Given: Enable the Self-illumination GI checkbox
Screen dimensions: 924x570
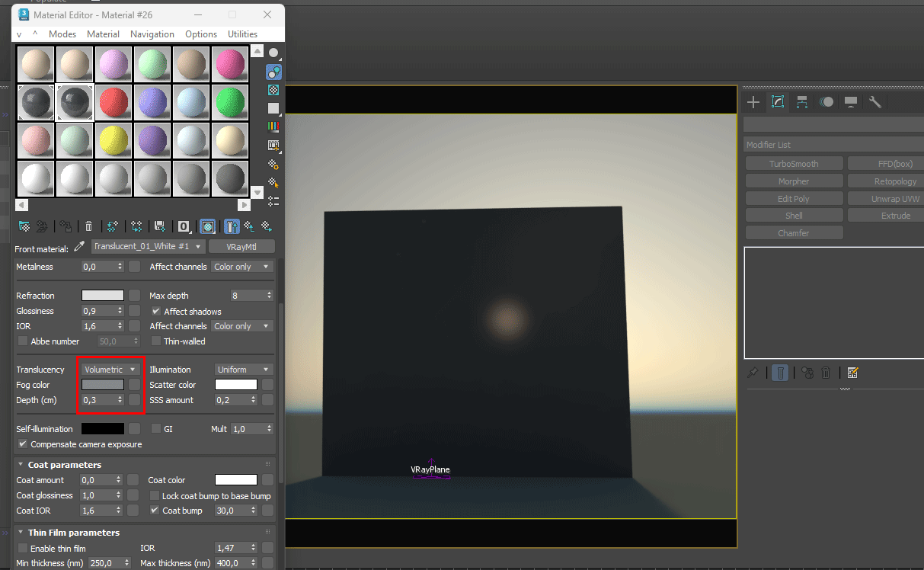Looking at the screenshot, I should point(156,429).
